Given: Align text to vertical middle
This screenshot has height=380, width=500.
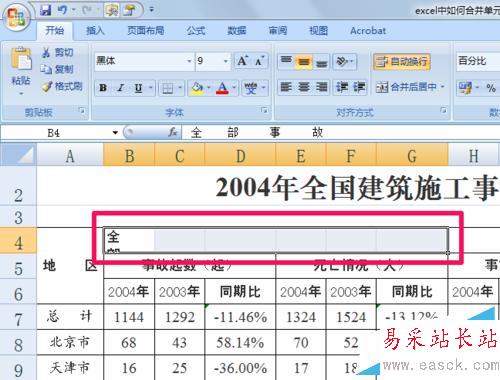Looking at the screenshot, I should click(x=304, y=61).
